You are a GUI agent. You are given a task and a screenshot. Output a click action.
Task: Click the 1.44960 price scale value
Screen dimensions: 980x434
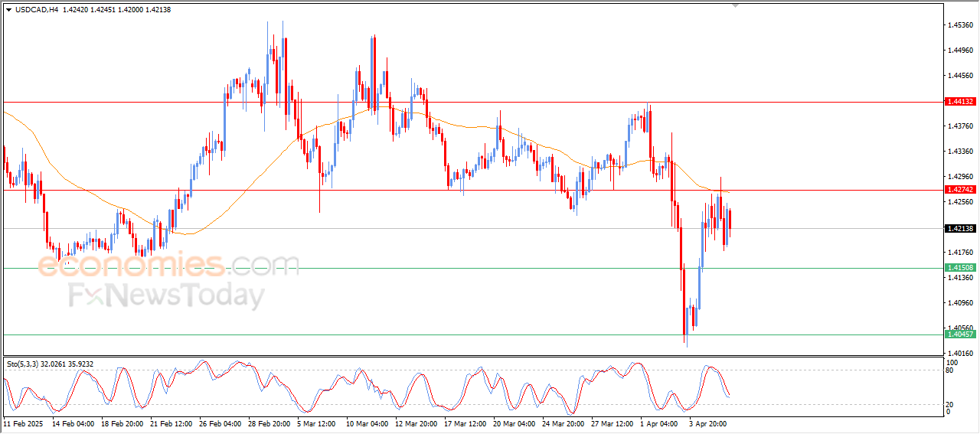click(x=961, y=51)
